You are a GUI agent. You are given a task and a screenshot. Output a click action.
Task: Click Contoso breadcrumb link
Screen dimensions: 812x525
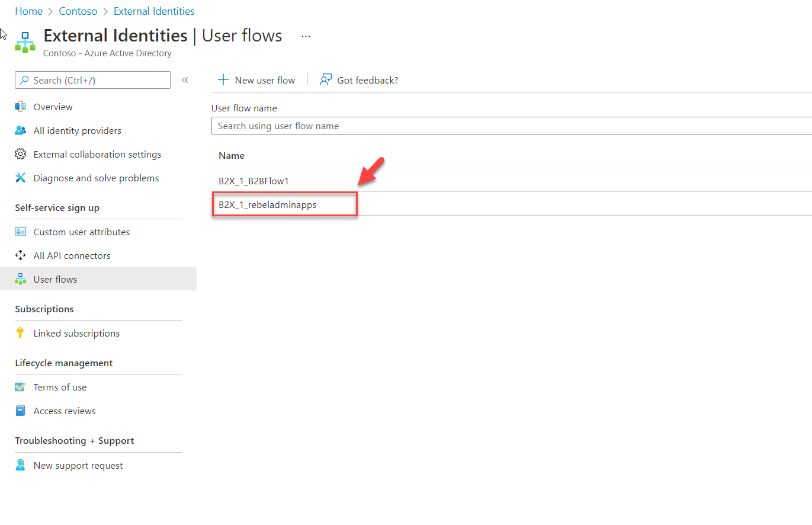[x=78, y=11]
